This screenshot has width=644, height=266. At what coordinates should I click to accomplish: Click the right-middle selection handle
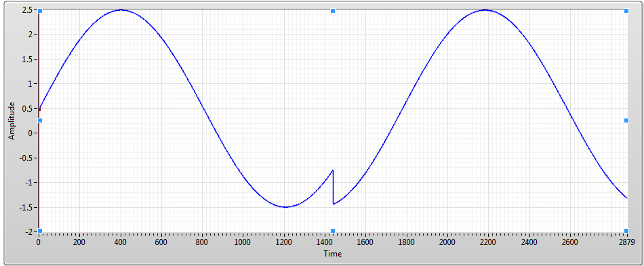[626, 120]
